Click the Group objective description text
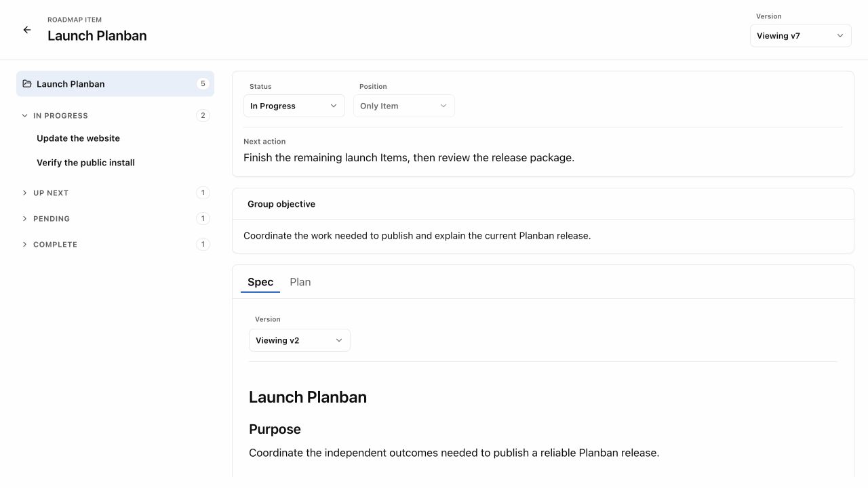Image resolution: width=868 pixels, height=488 pixels. [417, 236]
